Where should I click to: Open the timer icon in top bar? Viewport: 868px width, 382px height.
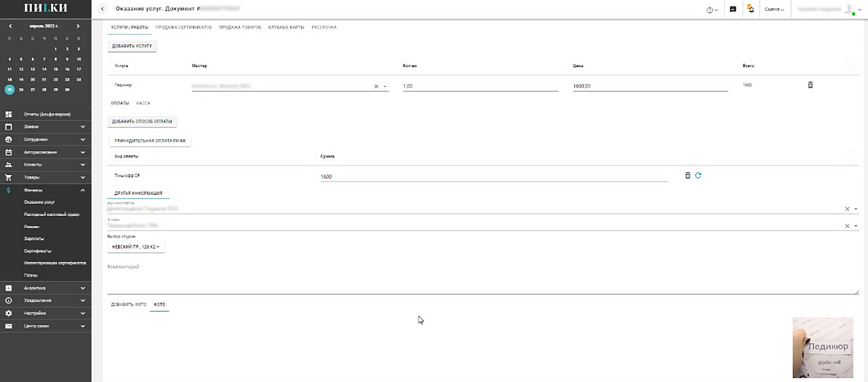pyautogui.click(x=712, y=10)
